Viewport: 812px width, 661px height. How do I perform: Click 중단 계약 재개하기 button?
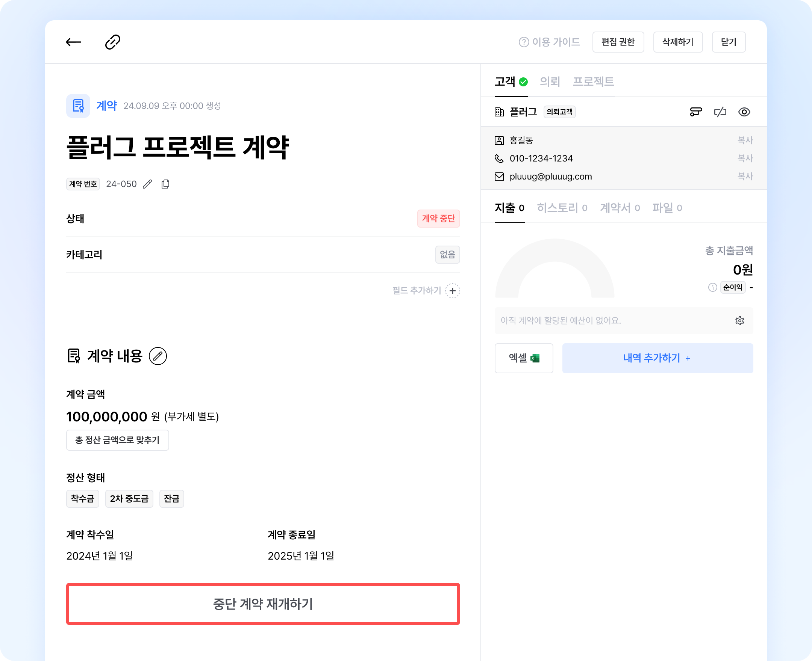click(x=263, y=604)
